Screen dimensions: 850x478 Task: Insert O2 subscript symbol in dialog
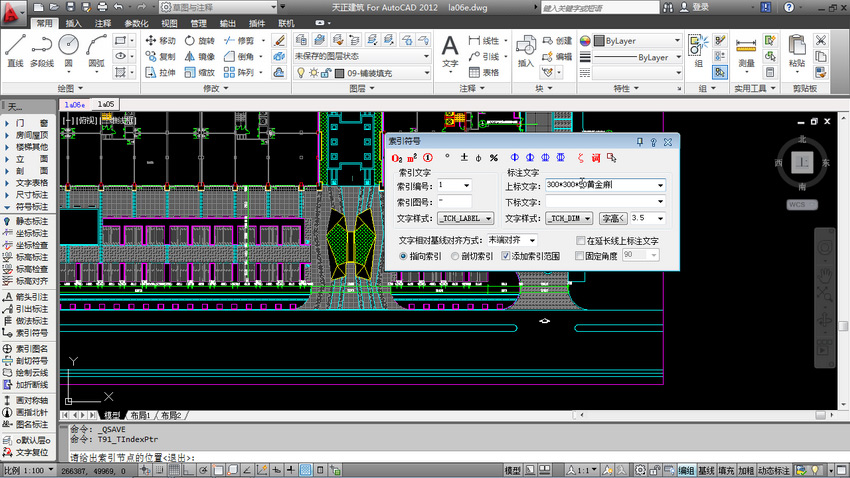(397, 158)
